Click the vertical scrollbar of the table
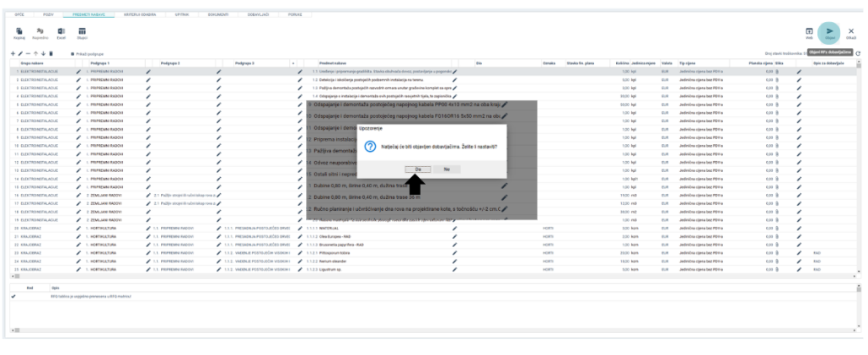The width and height of the screenshot is (868, 355). [x=859, y=169]
